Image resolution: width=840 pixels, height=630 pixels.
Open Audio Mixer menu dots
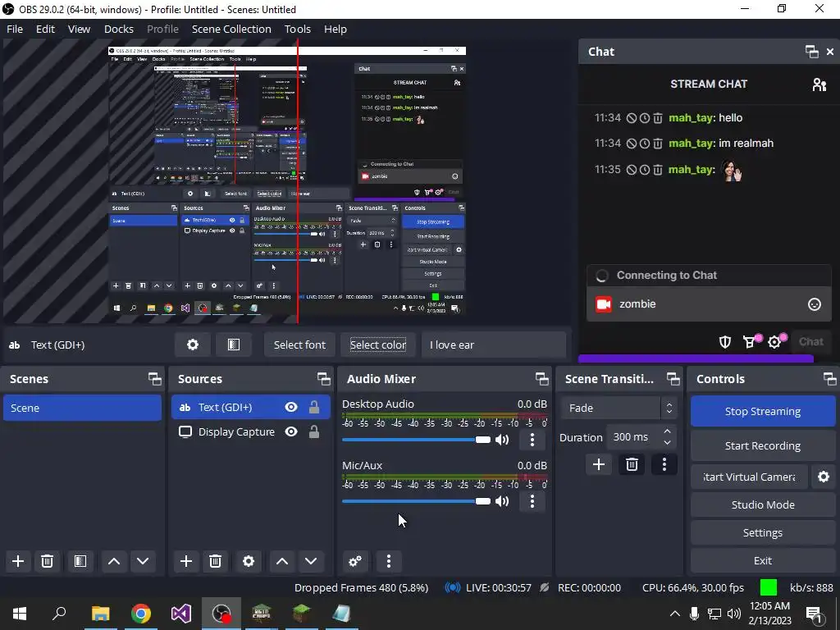[389, 561]
